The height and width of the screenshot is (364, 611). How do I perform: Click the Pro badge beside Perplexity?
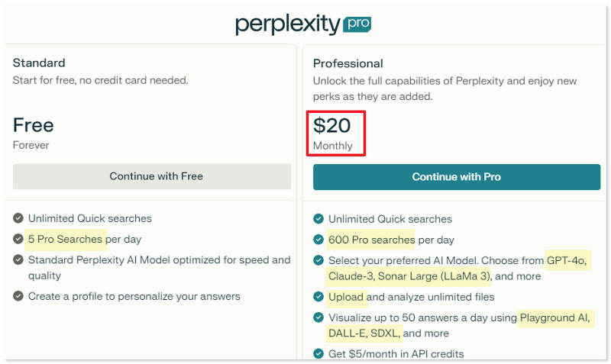coord(357,24)
